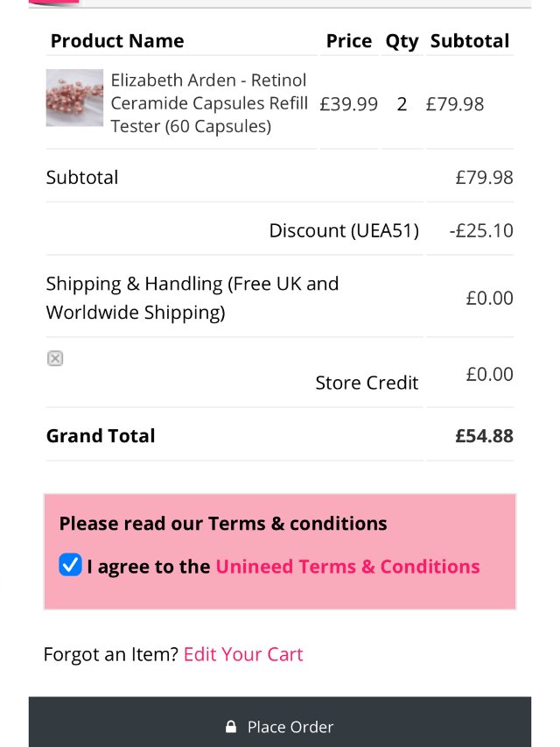
Task: Select the Product Name column header
Action: 117,41
